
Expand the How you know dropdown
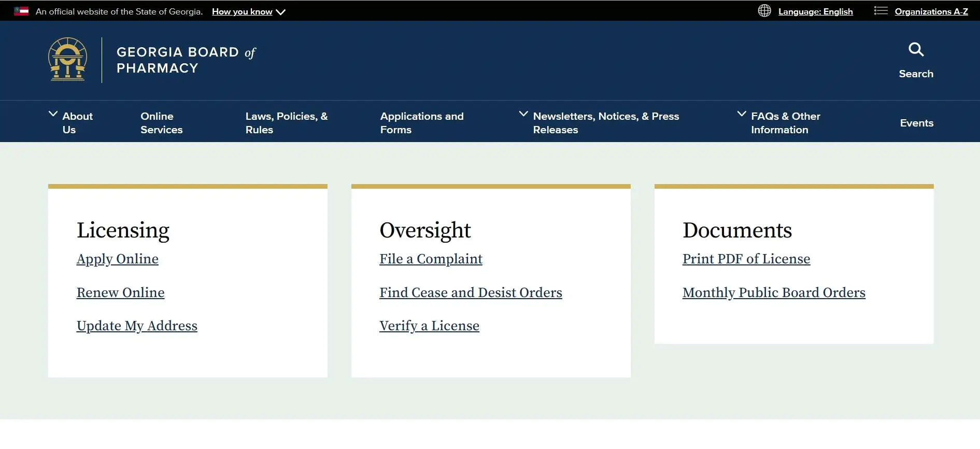coord(248,12)
